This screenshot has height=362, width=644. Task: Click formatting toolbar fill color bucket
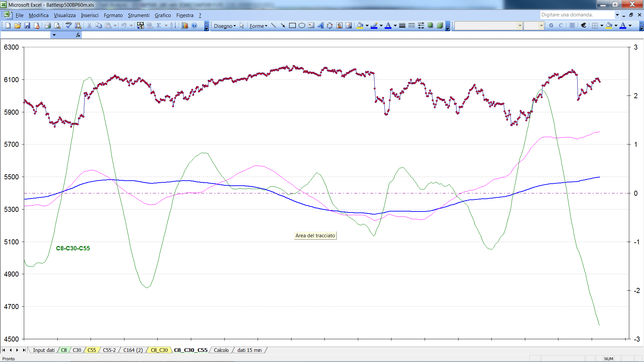pos(609,25)
